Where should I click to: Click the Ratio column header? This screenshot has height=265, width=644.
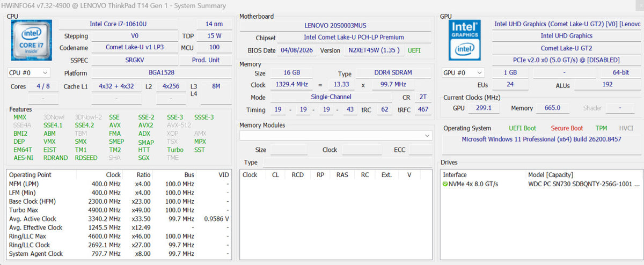pyautogui.click(x=138, y=175)
